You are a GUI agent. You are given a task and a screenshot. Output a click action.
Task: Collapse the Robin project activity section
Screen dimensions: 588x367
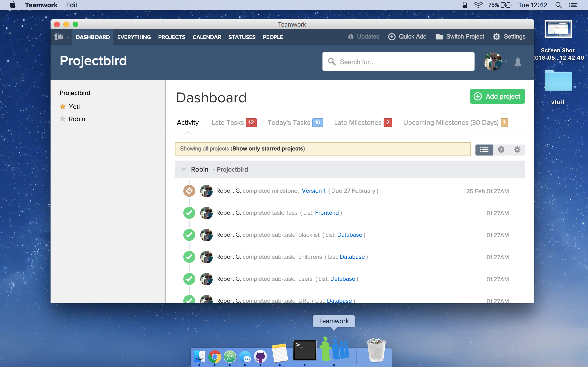(184, 169)
